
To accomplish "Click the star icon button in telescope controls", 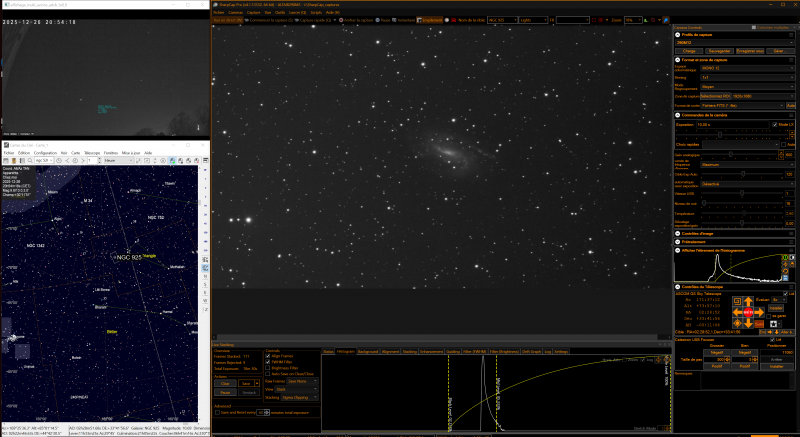I will [x=773, y=324].
